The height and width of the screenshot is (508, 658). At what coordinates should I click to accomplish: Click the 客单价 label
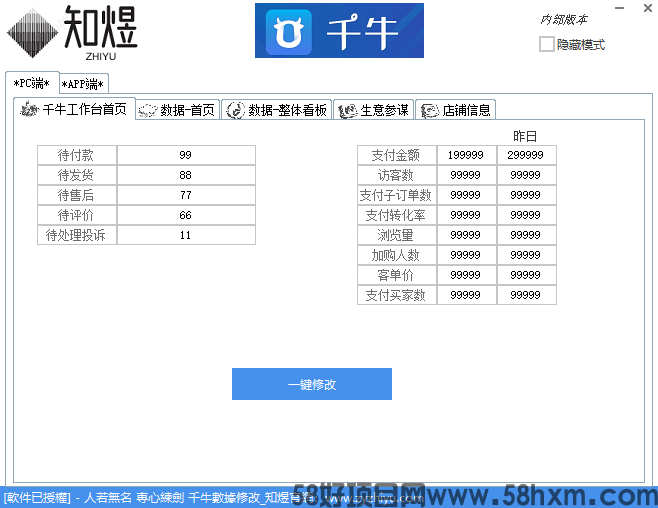coord(396,275)
